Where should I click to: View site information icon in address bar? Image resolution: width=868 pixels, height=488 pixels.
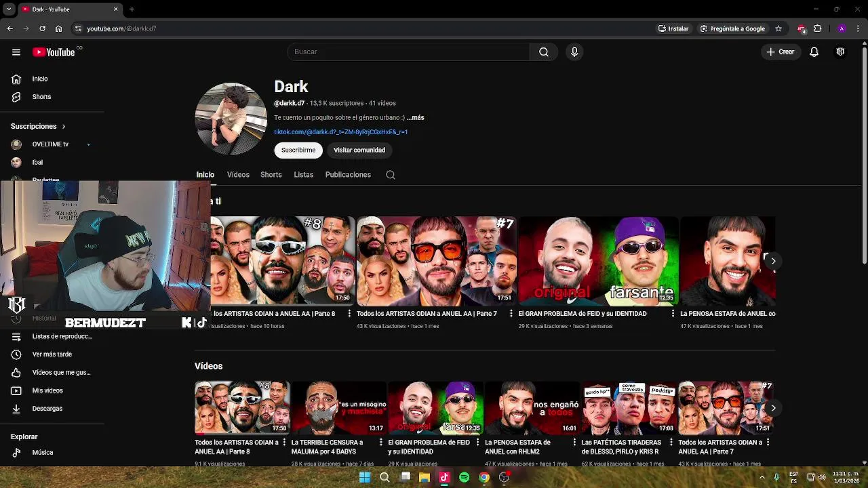(78, 28)
